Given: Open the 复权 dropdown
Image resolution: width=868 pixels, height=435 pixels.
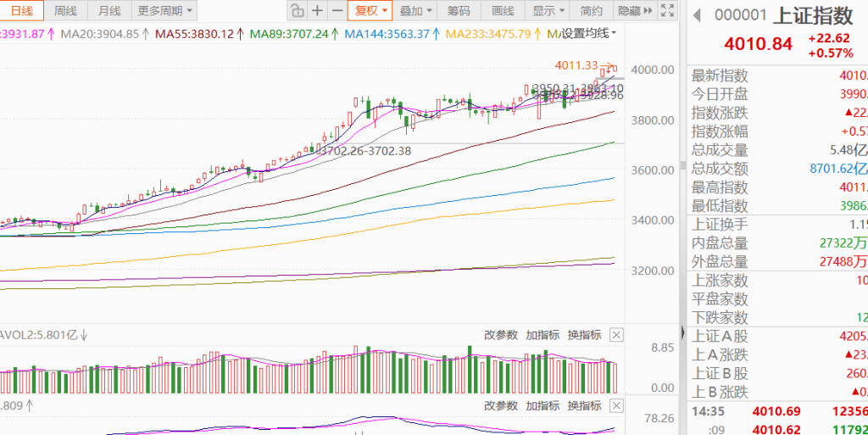Looking at the screenshot, I should point(371,11).
